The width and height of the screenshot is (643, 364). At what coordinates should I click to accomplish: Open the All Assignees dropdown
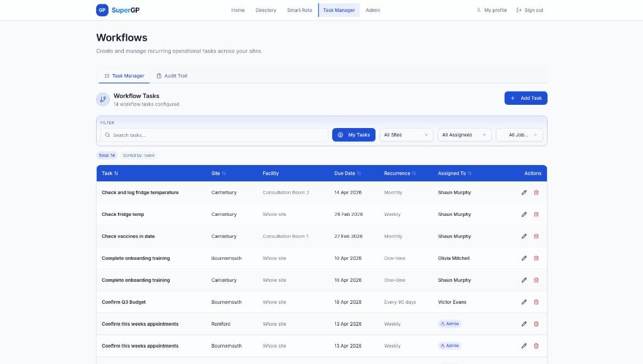click(464, 135)
